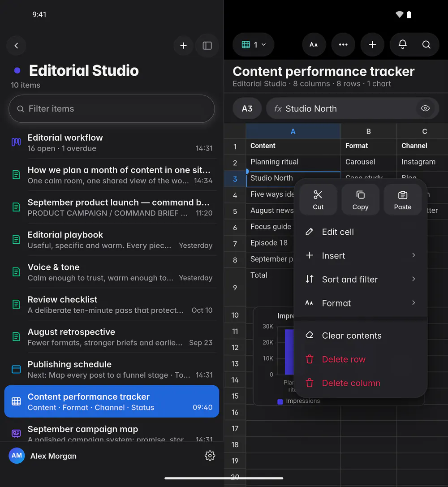
Task: Choose Cut in the context menu
Action: (318, 200)
